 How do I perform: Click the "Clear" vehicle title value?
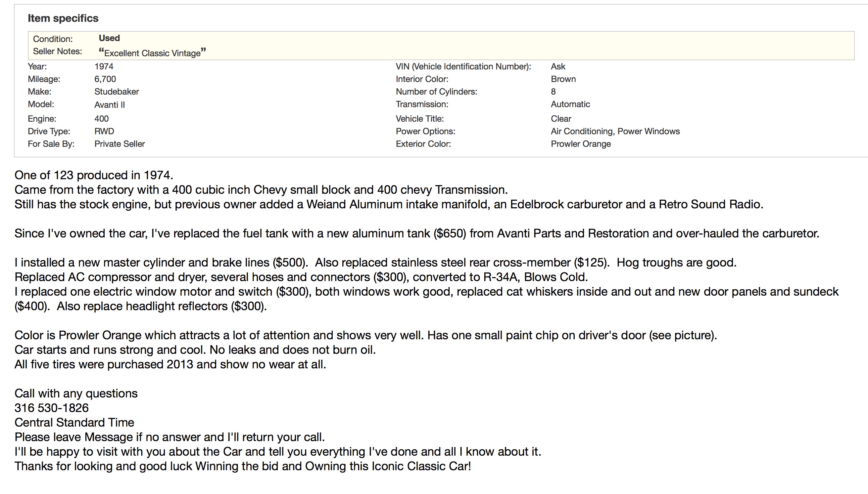561,119
